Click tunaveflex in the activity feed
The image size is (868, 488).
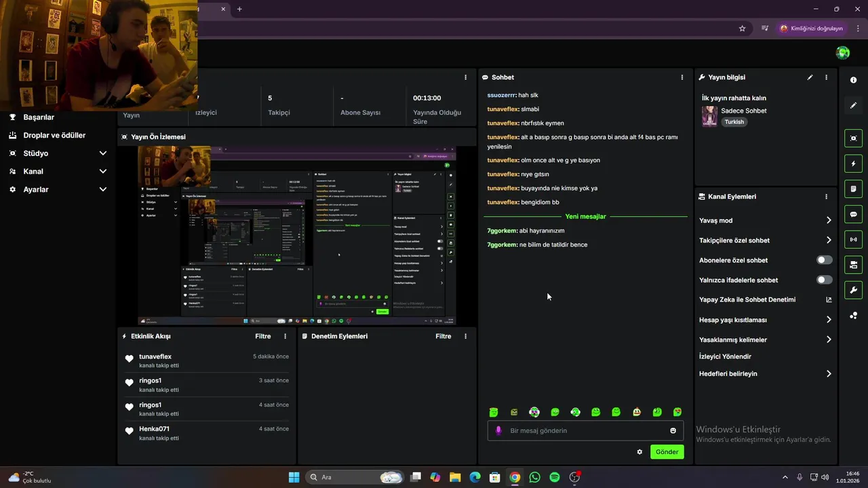[x=155, y=357]
